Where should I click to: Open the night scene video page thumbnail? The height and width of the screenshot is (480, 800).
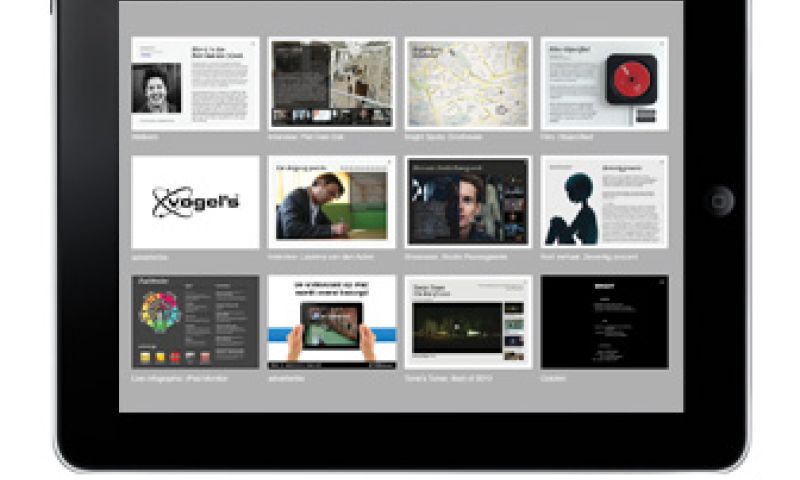coord(468,322)
